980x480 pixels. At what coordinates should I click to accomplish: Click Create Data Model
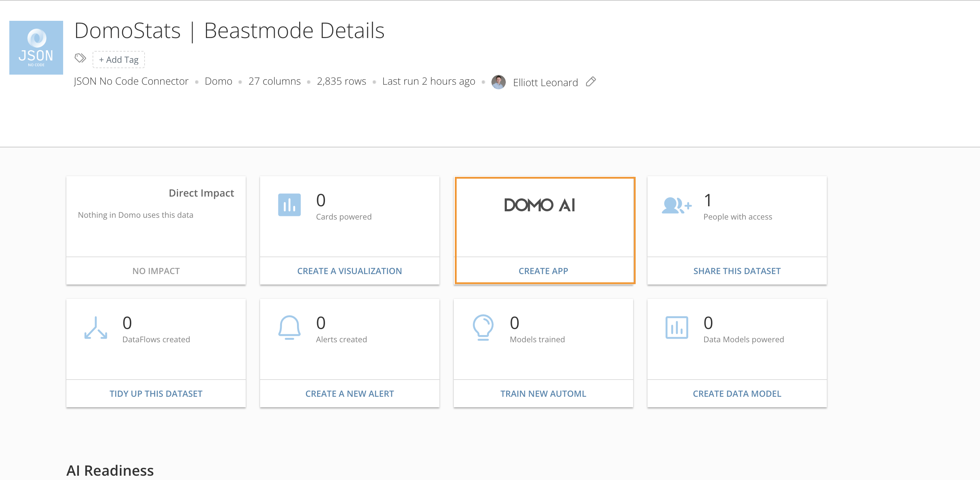click(x=736, y=394)
